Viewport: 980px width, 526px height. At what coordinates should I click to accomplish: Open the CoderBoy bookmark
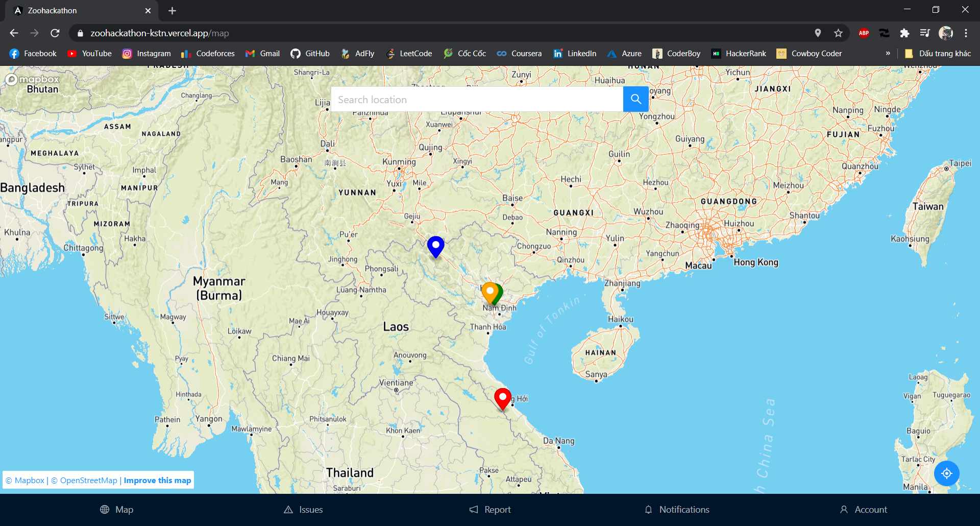[x=676, y=54]
